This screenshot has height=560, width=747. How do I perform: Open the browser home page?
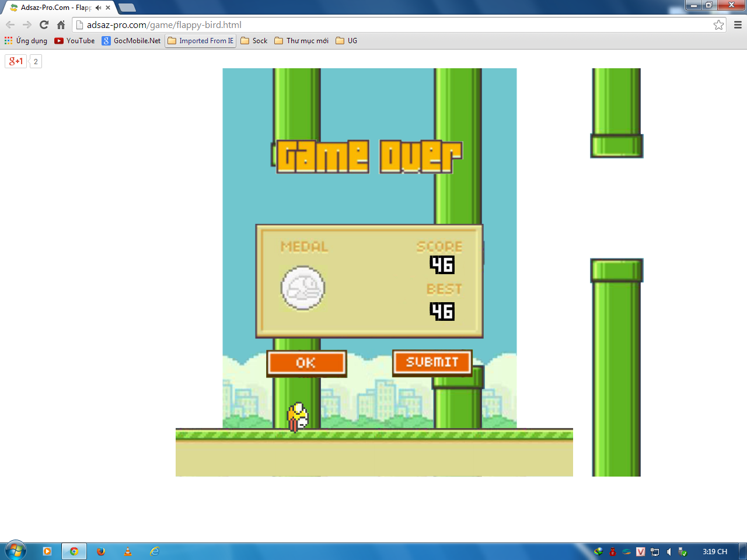click(61, 24)
